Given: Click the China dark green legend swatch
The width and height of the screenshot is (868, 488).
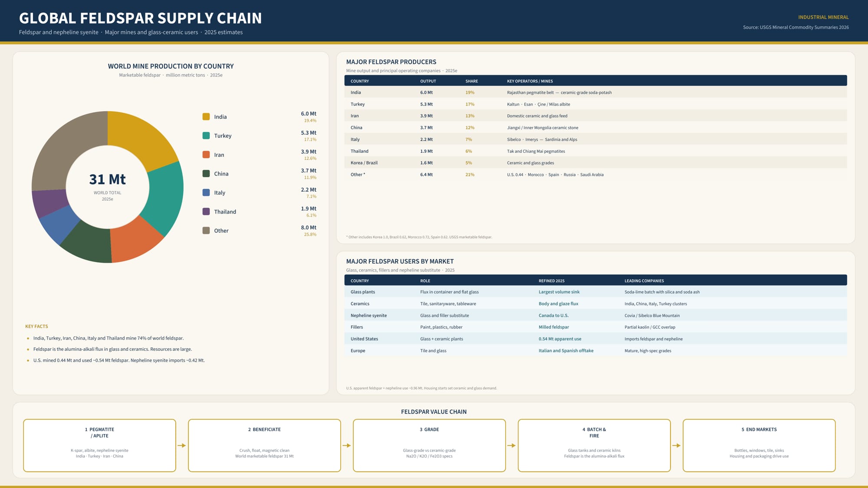Looking at the screenshot, I should click(206, 174).
